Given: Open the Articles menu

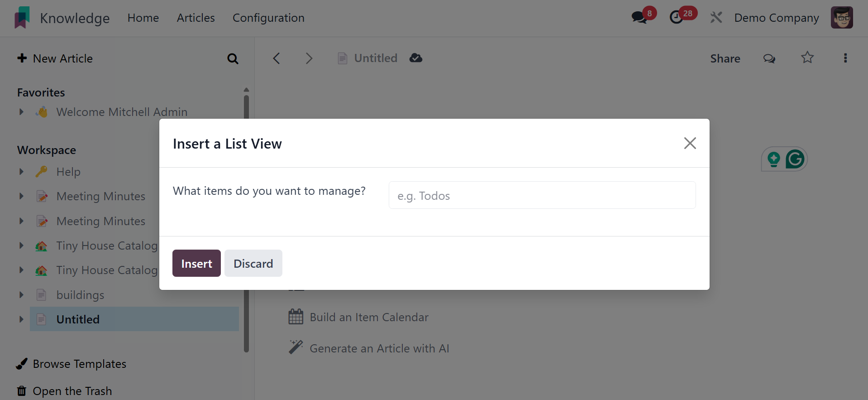Looking at the screenshot, I should coord(196,18).
